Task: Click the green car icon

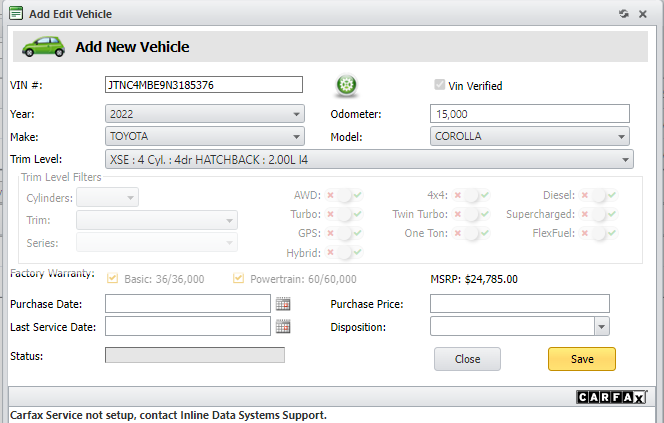Action: click(x=43, y=47)
